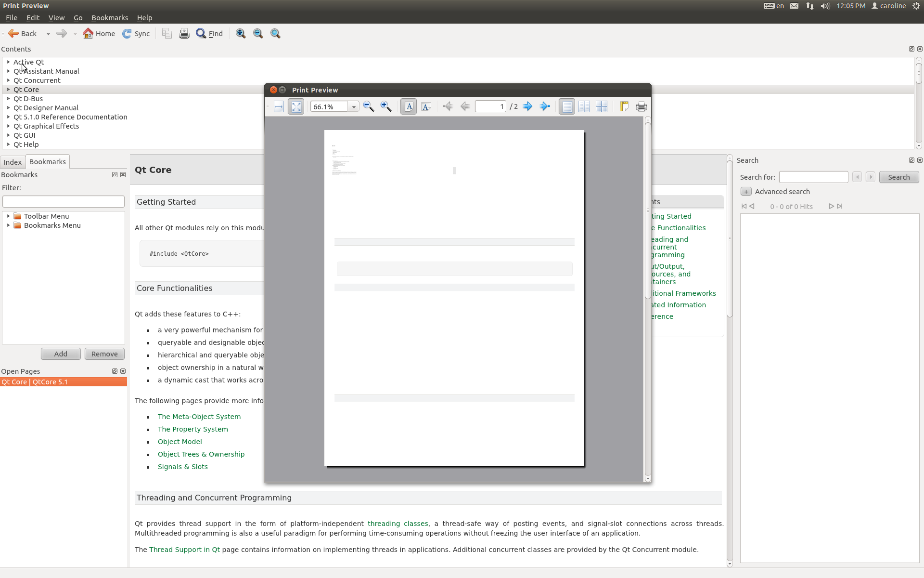Toggle Fit page mode in preview

click(296, 106)
